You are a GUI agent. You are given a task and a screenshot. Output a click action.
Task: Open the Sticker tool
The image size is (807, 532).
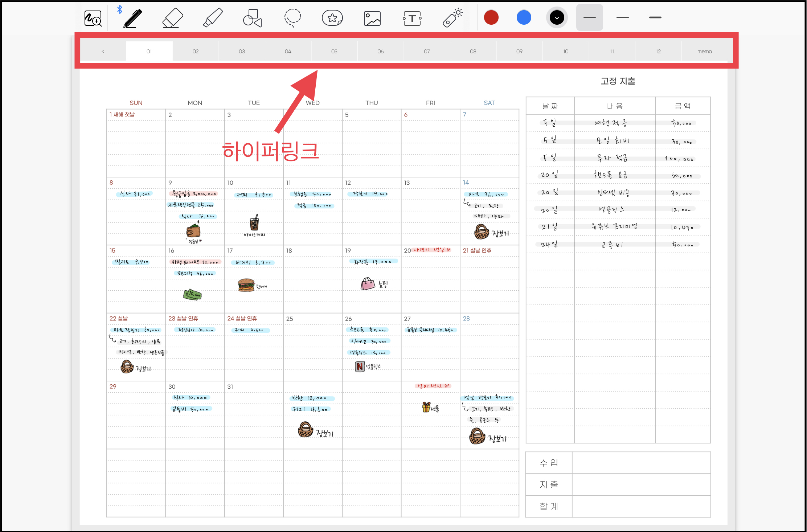(332, 18)
